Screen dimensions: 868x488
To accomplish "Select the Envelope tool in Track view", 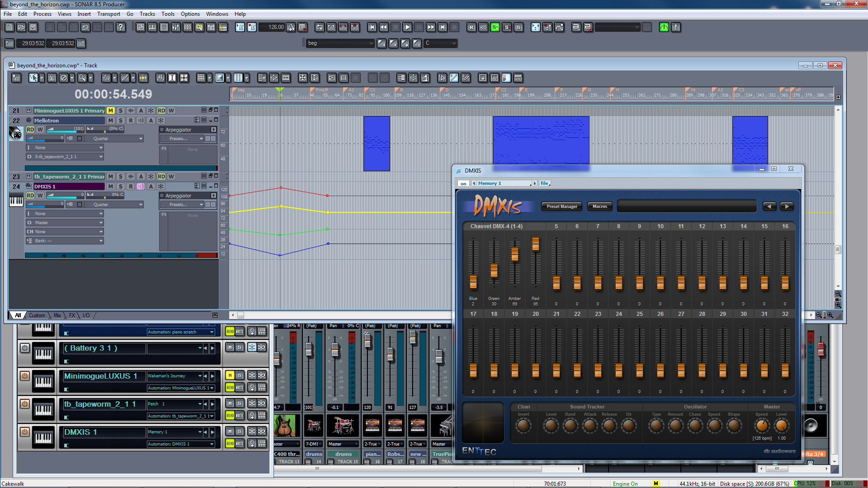I will pyautogui.click(x=106, y=78).
